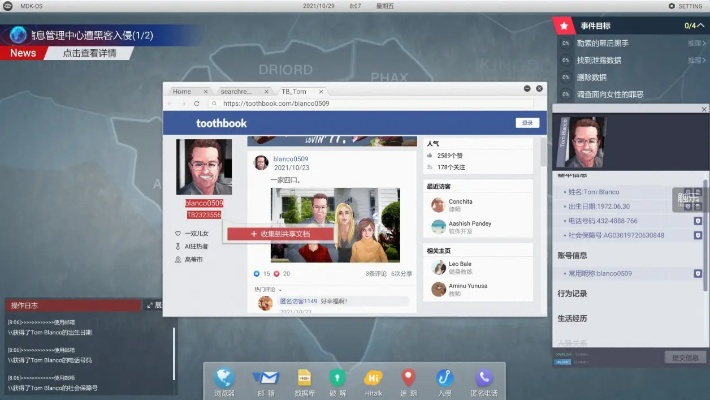The height and width of the screenshot is (400, 710).
Task: Switch to the Home browser tab
Action: point(182,91)
